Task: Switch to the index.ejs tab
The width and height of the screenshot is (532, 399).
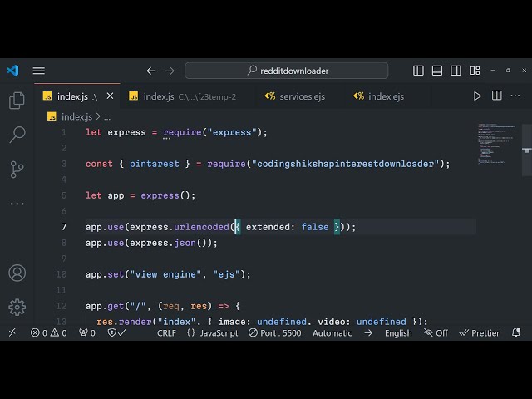Action: pyautogui.click(x=379, y=96)
